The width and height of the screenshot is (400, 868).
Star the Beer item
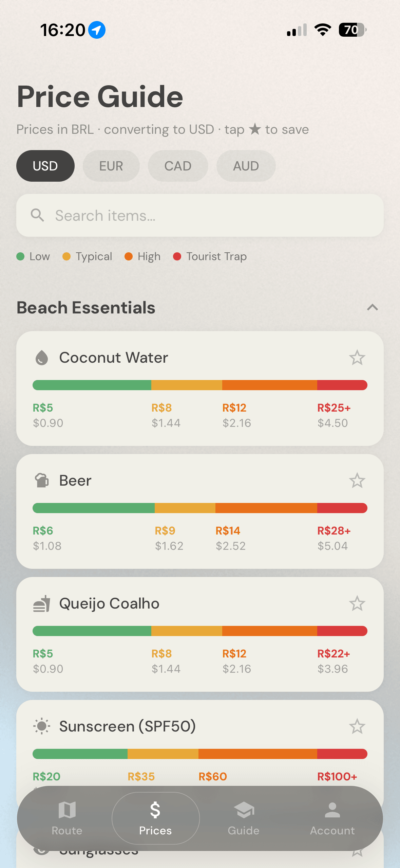(357, 481)
